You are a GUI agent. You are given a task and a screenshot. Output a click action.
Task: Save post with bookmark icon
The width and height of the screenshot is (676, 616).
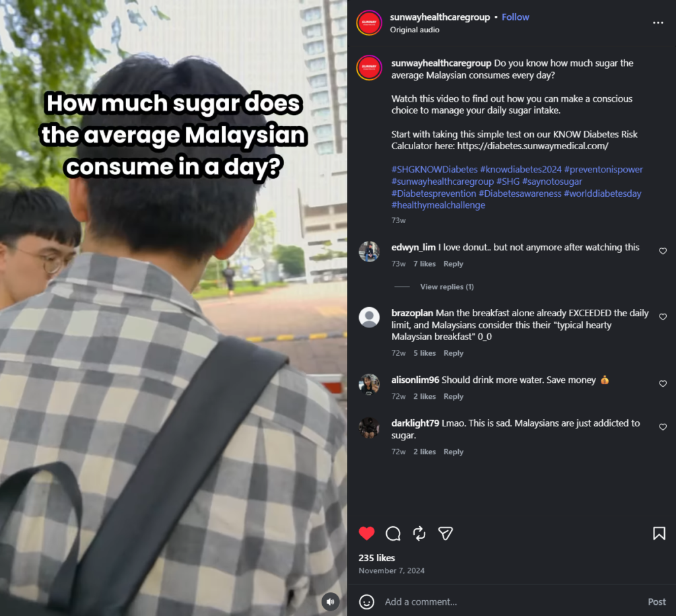[659, 533]
